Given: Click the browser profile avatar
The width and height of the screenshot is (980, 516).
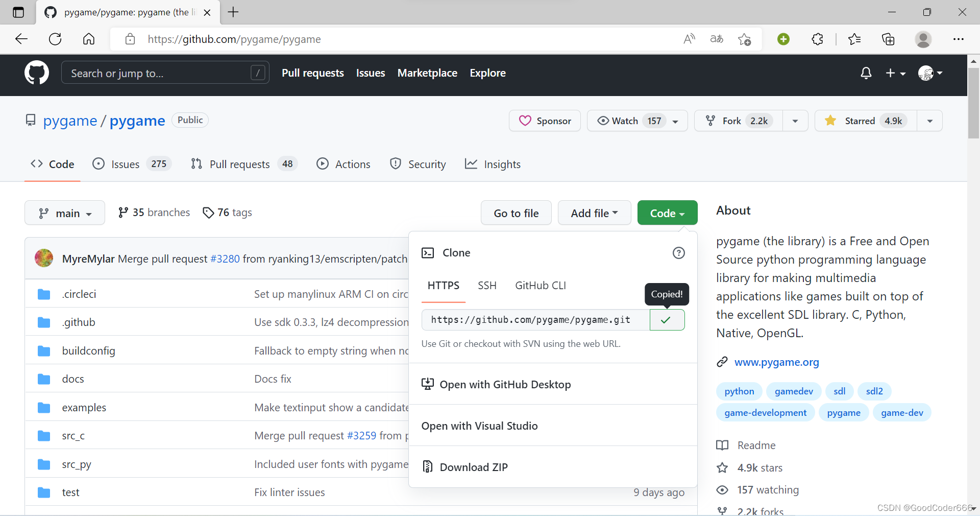Looking at the screenshot, I should [x=923, y=39].
